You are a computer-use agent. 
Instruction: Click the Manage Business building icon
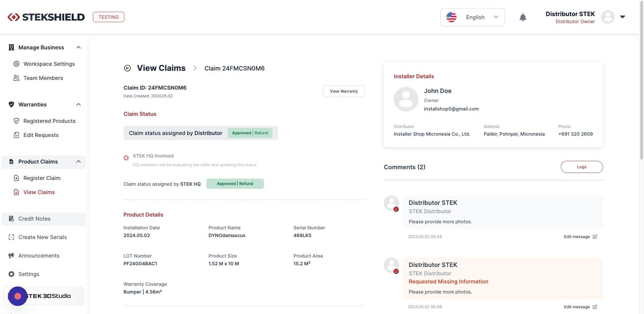coord(11,47)
